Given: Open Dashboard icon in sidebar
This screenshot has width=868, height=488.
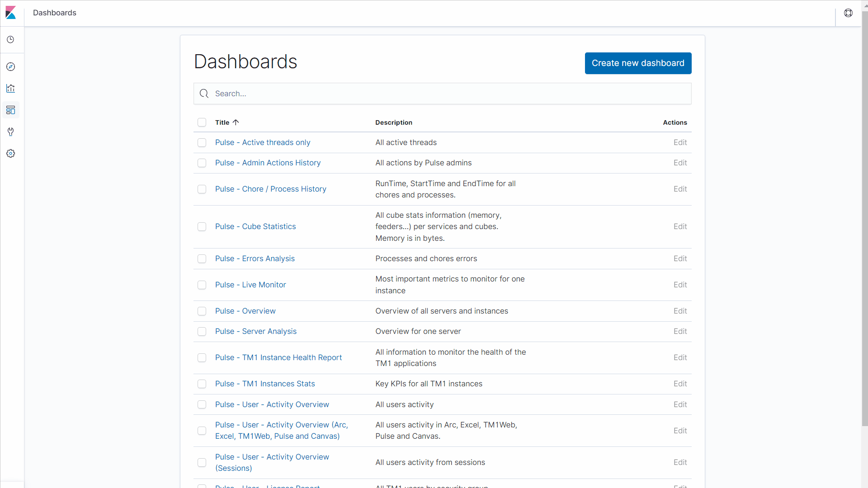Looking at the screenshot, I should point(11,110).
